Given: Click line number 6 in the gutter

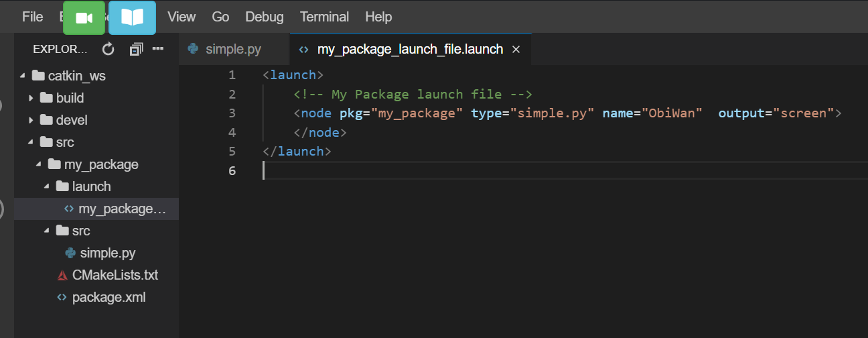Looking at the screenshot, I should click(232, 170).
